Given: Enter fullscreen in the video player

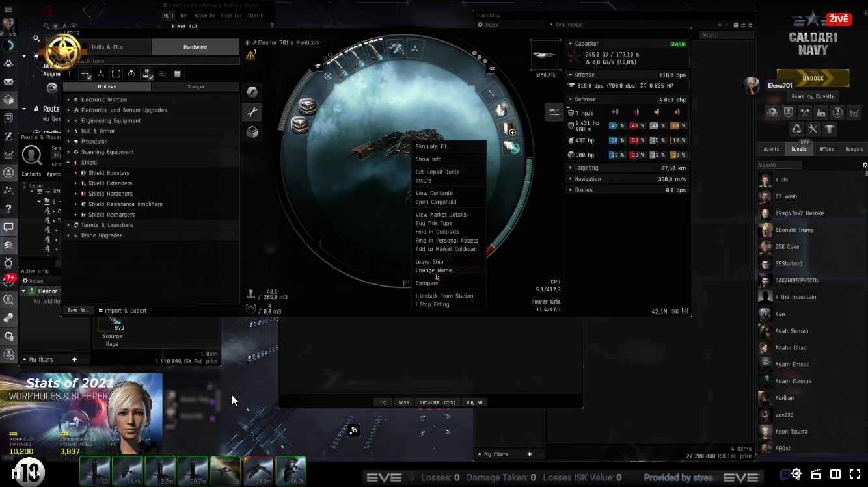Looking at the screenshot, I should coord(854,474).
